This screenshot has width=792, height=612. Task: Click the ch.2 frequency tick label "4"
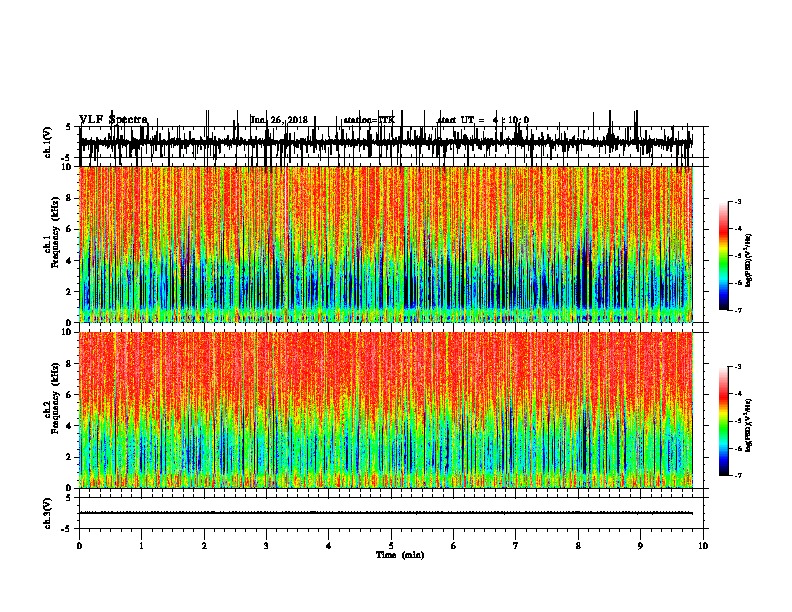click(70, 426)
